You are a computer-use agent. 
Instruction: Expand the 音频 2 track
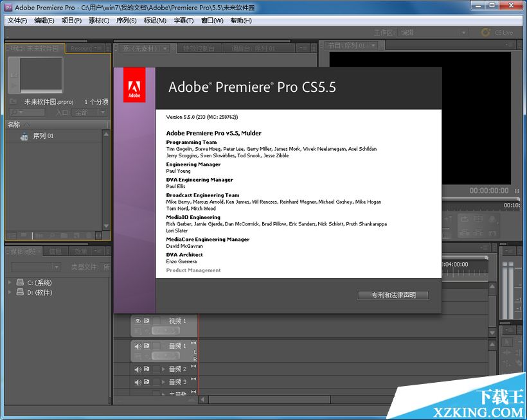click(x=163, y=369)
